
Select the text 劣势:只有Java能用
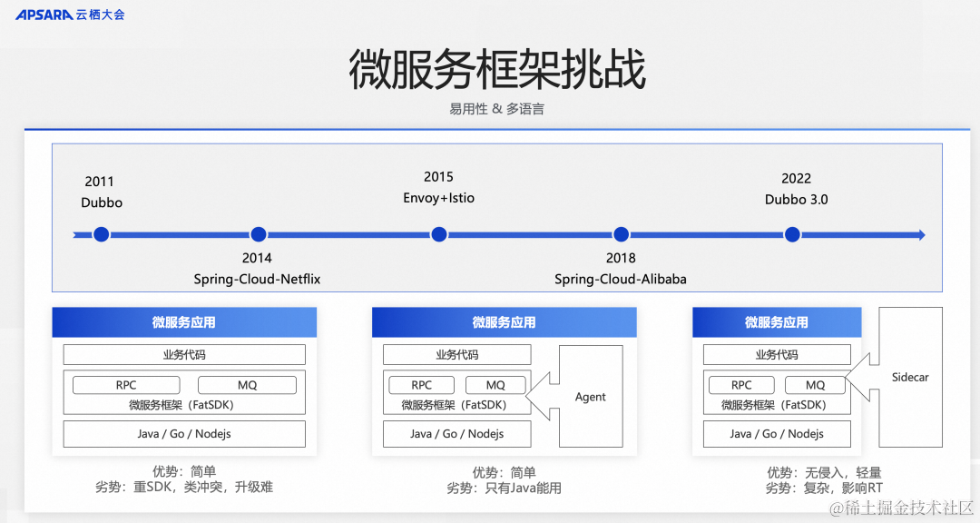tap(505, 488)
